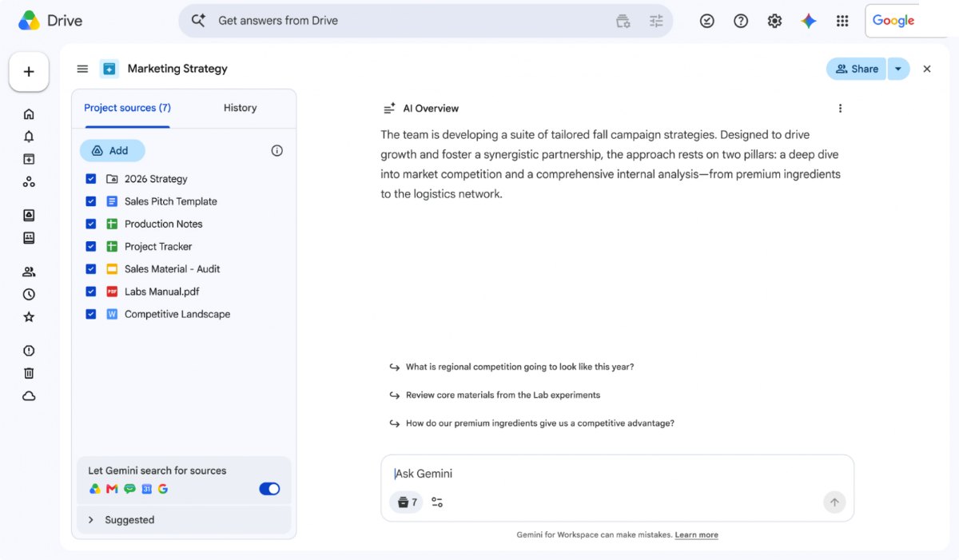
Task: Click the info icon beside Add
Action: 277,150
